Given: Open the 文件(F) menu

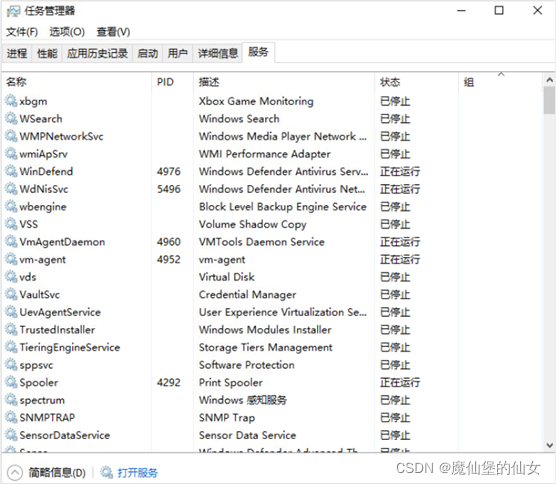Looking at the screenshot, I should click(x=22, y=32).
